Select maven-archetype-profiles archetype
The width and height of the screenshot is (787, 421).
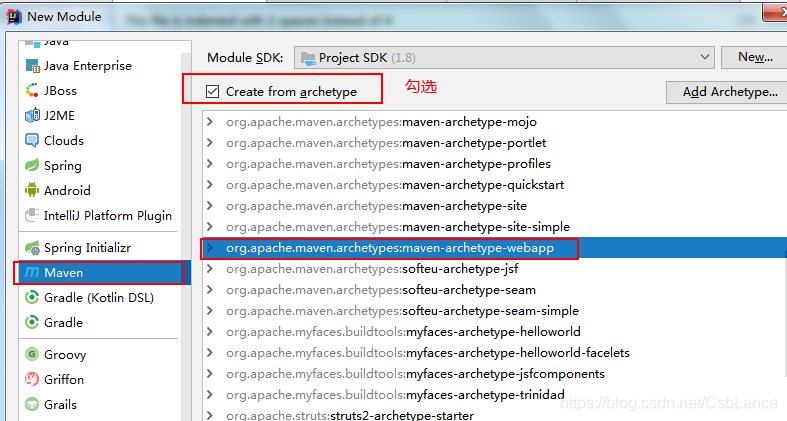click(x=388, y=164)
